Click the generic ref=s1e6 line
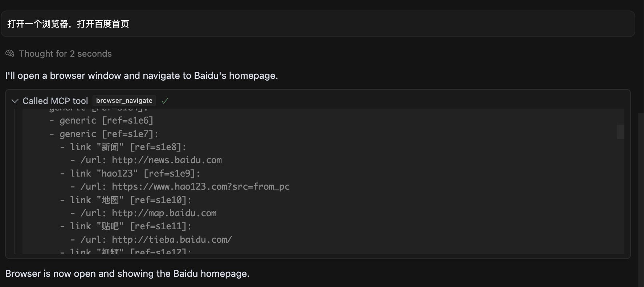This screenshot has height=287, width=644. coord(106,121)
